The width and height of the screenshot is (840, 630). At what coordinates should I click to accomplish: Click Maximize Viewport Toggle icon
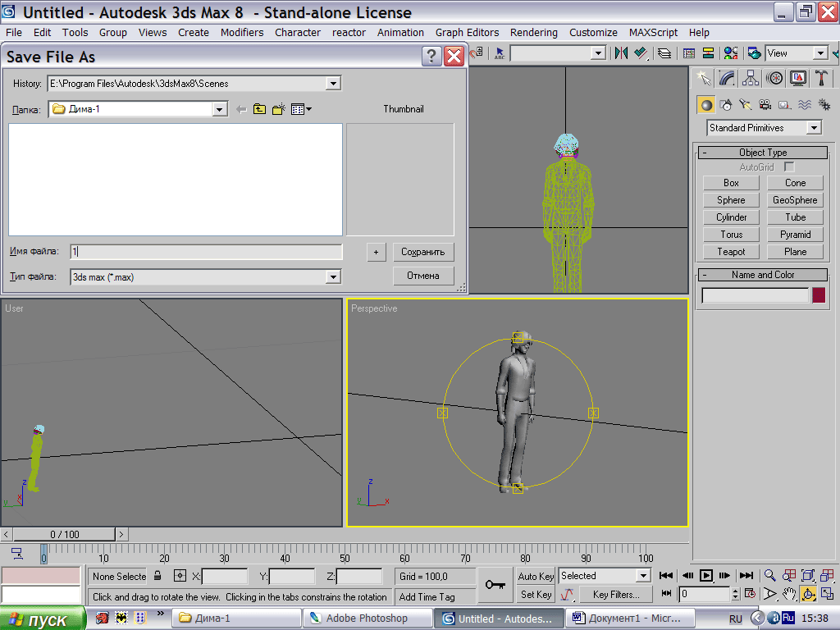coord(827,594)
